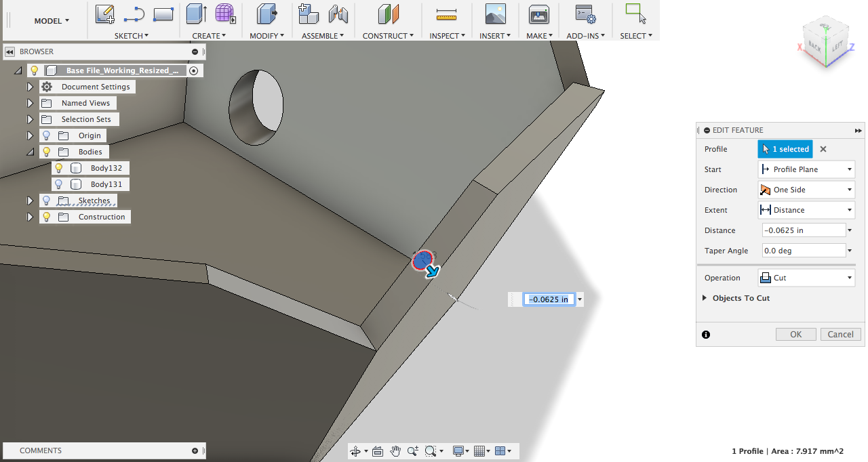Select the sketch Line tool icon
Screen dimensions: 868x462
coord(134,14)
